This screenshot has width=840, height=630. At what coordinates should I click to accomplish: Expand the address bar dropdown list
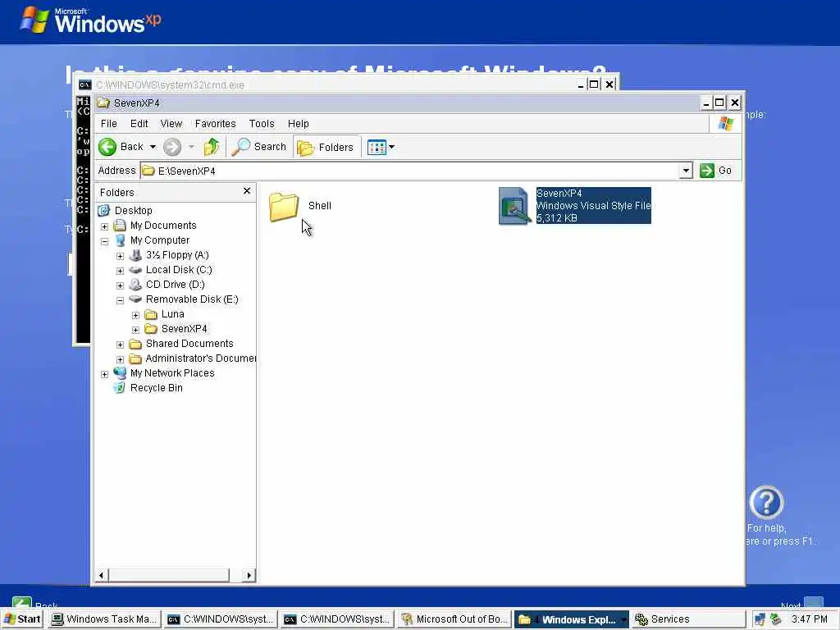[x=686, y=171]
